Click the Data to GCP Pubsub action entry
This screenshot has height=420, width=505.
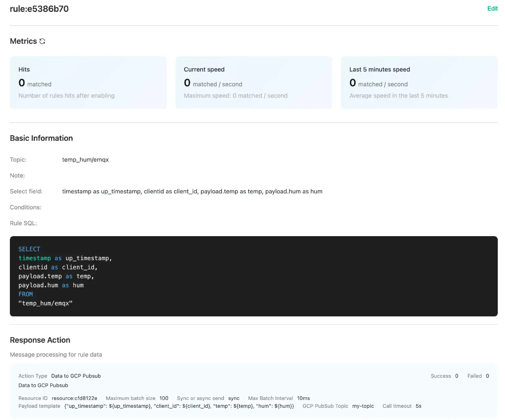76,376
